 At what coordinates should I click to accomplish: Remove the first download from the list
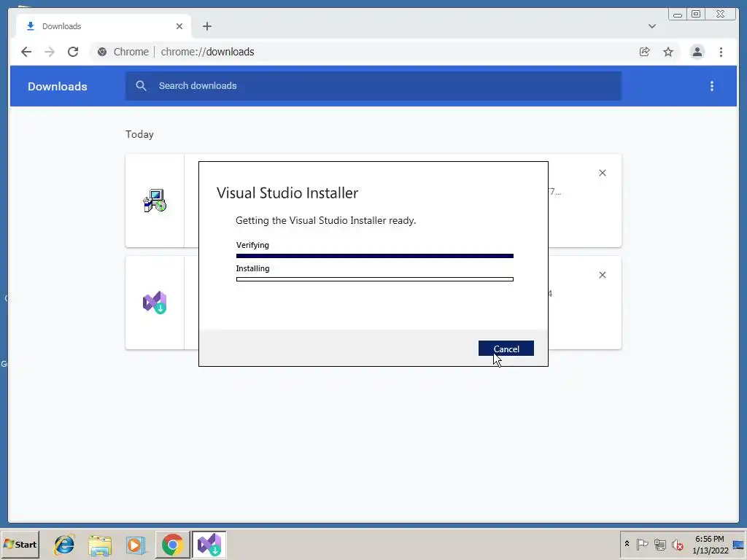[602, 173]
